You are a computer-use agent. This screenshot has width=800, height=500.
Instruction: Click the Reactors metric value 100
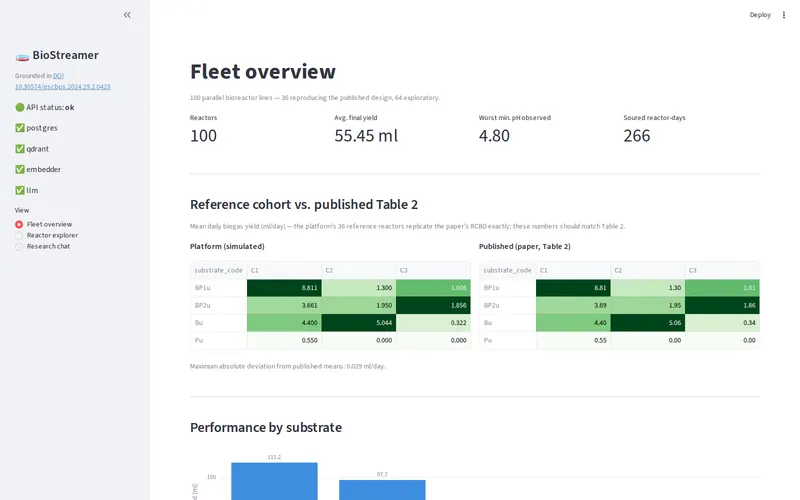(203, 136)
